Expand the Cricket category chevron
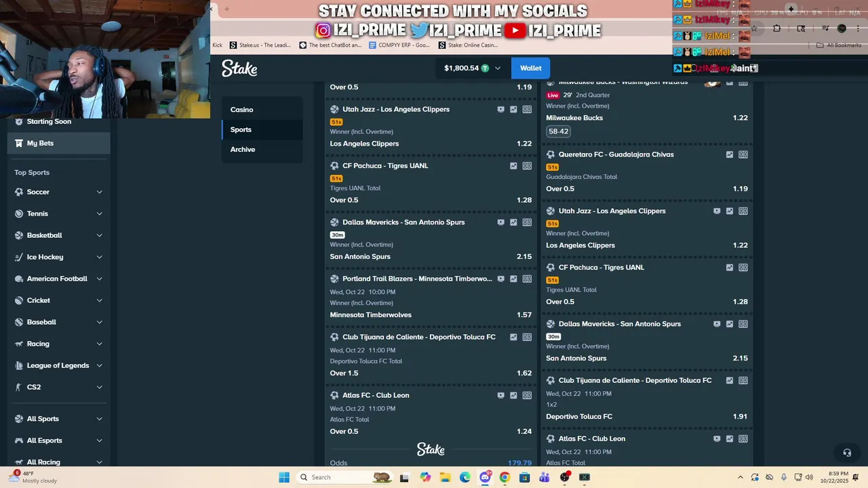868x488 pixels. [99, 300]
